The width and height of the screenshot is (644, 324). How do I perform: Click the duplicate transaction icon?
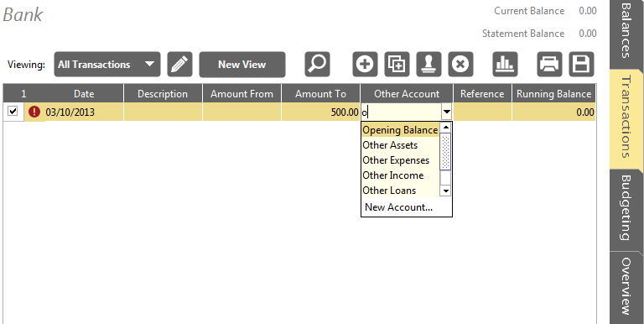tap(397, 64)
